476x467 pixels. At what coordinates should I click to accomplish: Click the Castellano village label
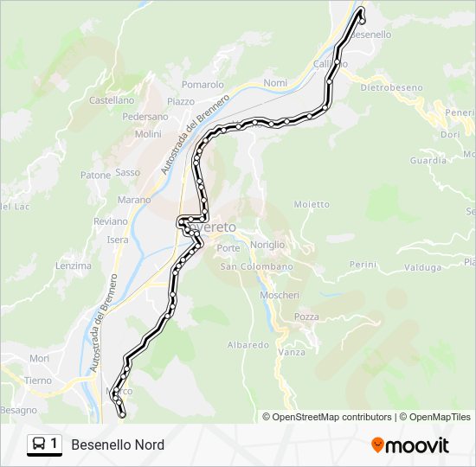click(x=112, y=100)
